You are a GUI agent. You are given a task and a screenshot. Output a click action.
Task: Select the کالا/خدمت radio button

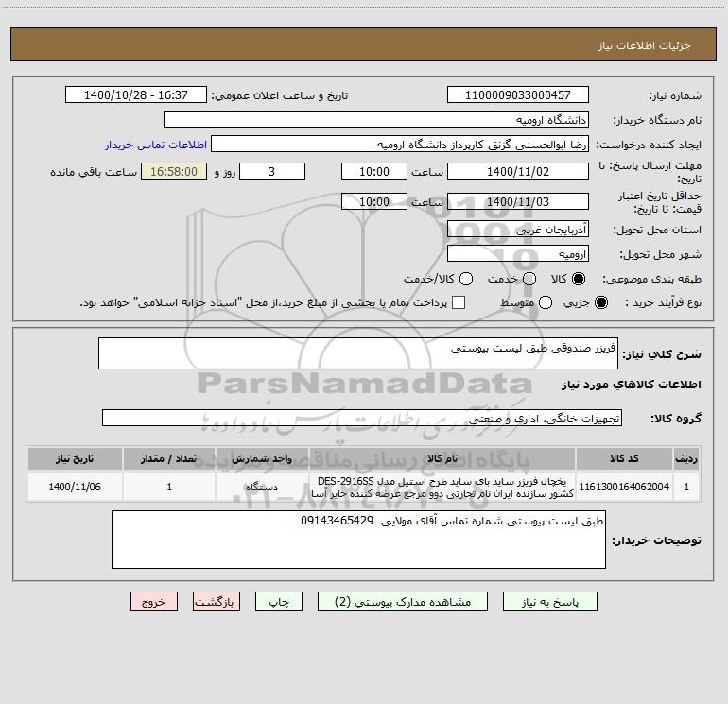[466, 279]
